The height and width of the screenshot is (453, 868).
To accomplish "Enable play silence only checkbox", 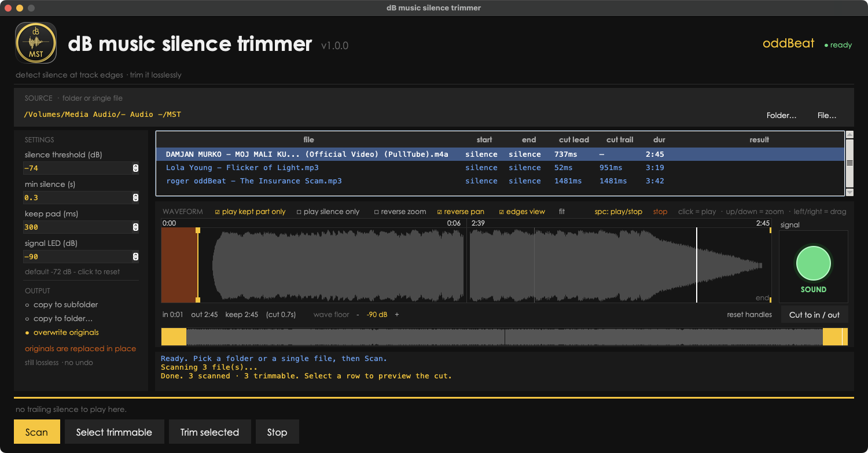I will click(x=299, y=212).
